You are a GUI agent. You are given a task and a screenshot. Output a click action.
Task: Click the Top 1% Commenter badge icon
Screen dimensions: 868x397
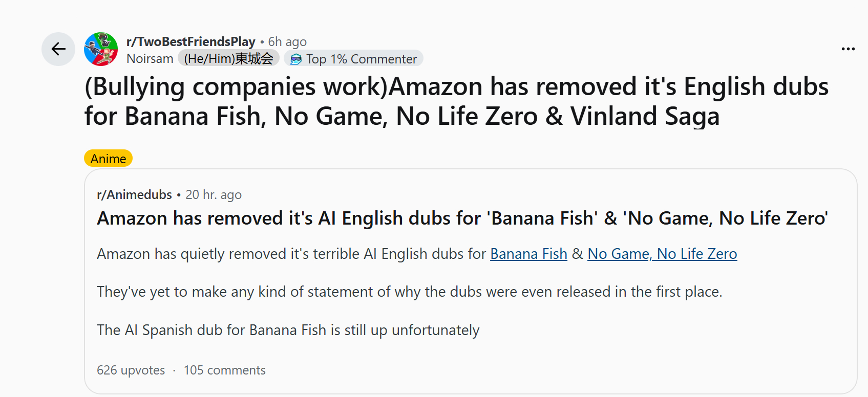tap(296, 59)
